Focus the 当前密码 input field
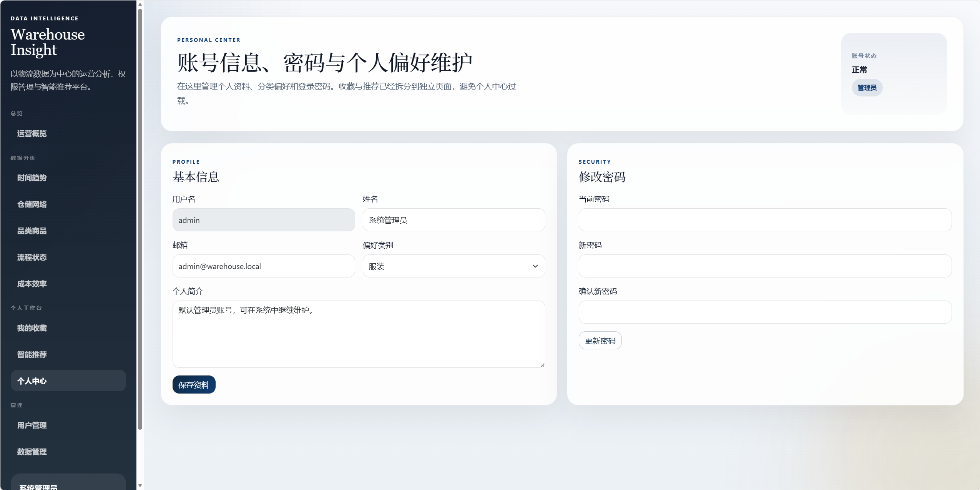This screenshot has width=980, height=490. click(x=765, y=220)
